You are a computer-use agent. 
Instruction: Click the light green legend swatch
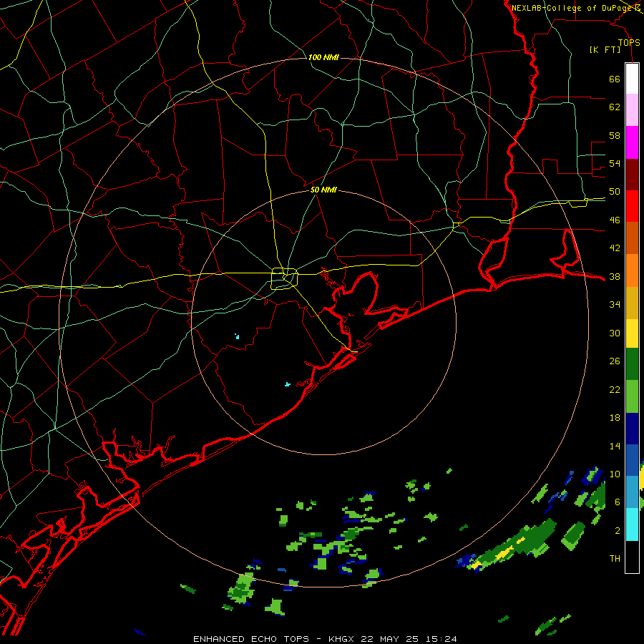tap(632, 396)
